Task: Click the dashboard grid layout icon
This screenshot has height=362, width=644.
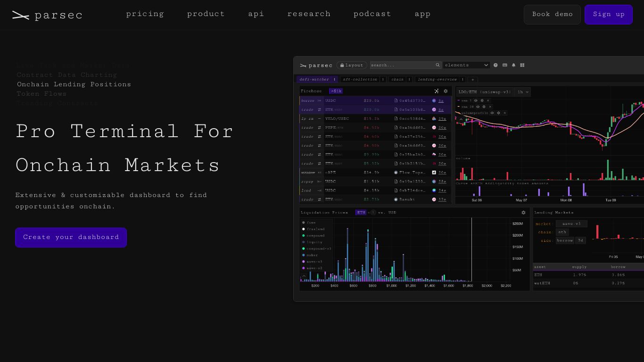Action: (522, 65)
